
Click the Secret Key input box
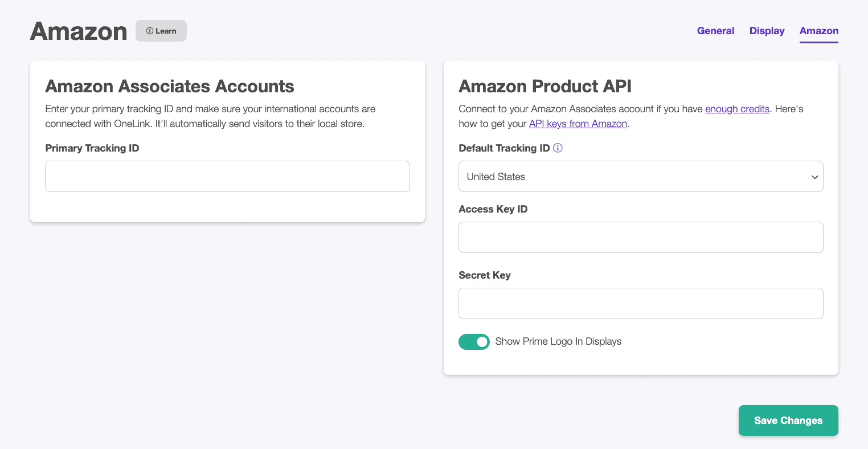coord(641,303)
